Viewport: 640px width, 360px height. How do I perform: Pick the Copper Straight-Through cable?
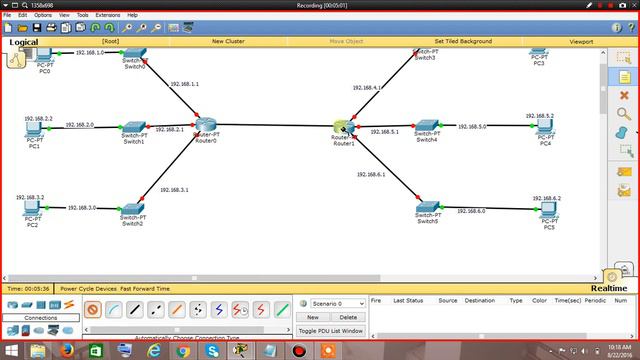coord(135,310)
